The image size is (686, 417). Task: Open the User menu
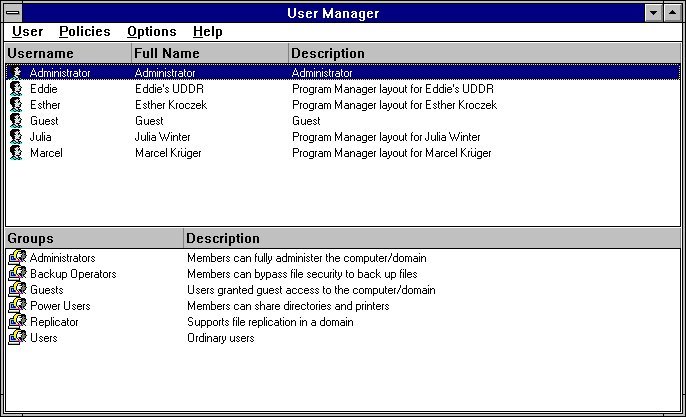pyautogui.click(x=27, y=32)
